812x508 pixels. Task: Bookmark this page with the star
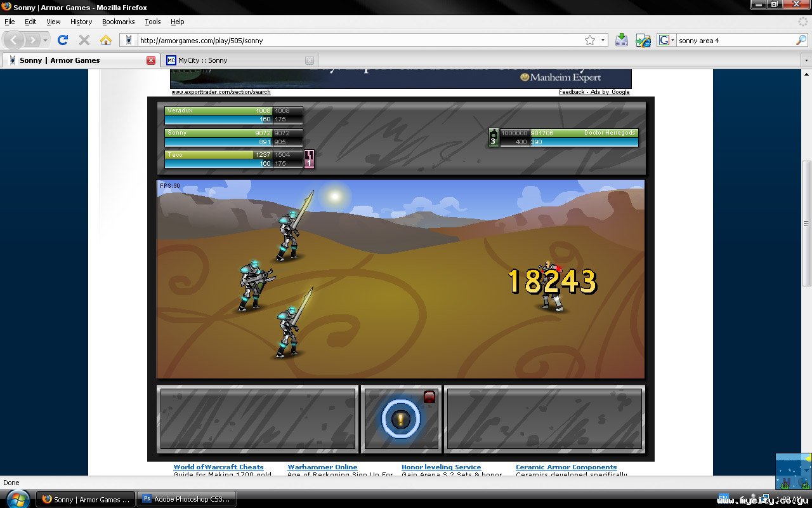590,40
